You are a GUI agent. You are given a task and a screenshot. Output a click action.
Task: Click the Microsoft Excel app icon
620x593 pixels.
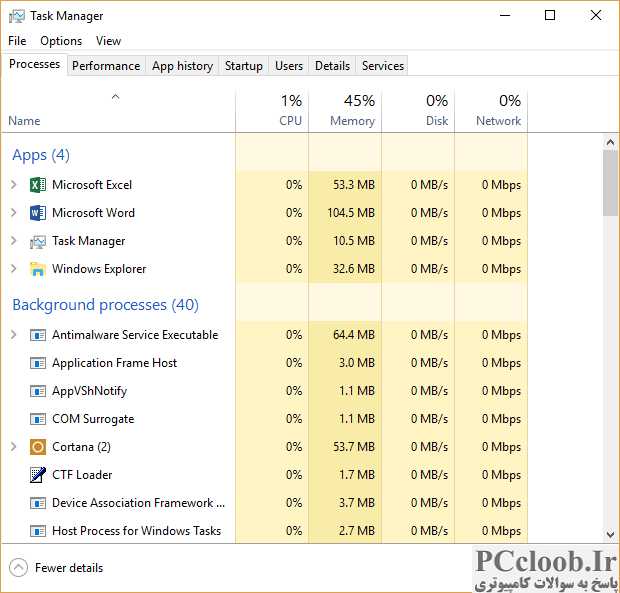click(38, 185)
